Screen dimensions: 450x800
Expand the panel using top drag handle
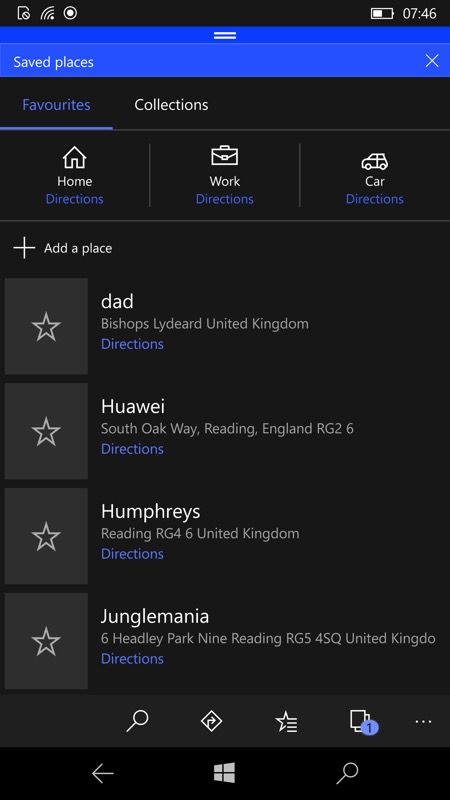point(225,35)
